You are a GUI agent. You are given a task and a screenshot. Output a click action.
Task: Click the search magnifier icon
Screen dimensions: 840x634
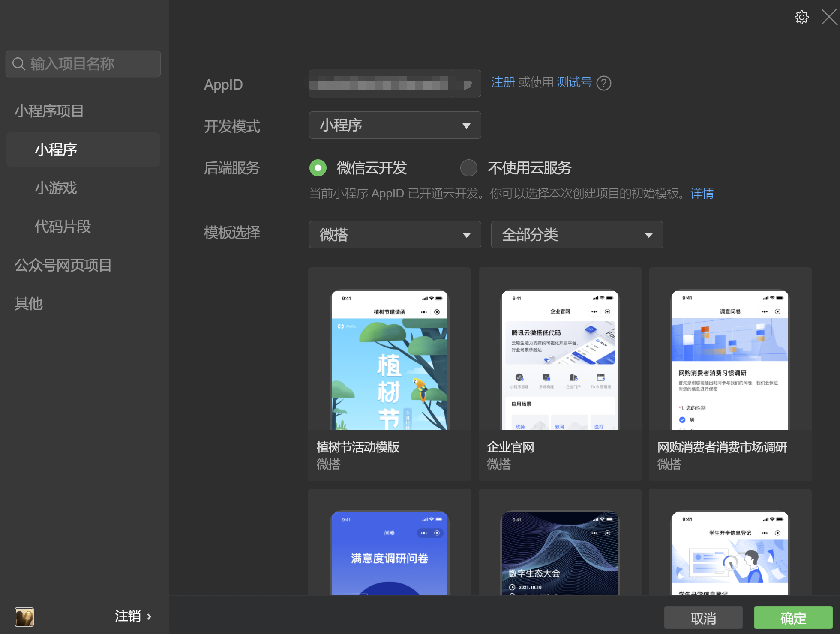click(18, 64)
